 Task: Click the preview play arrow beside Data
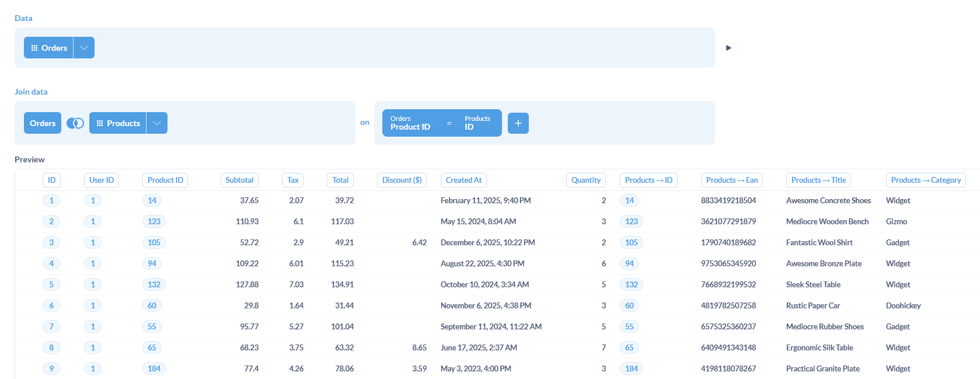[x=728, y=48]
